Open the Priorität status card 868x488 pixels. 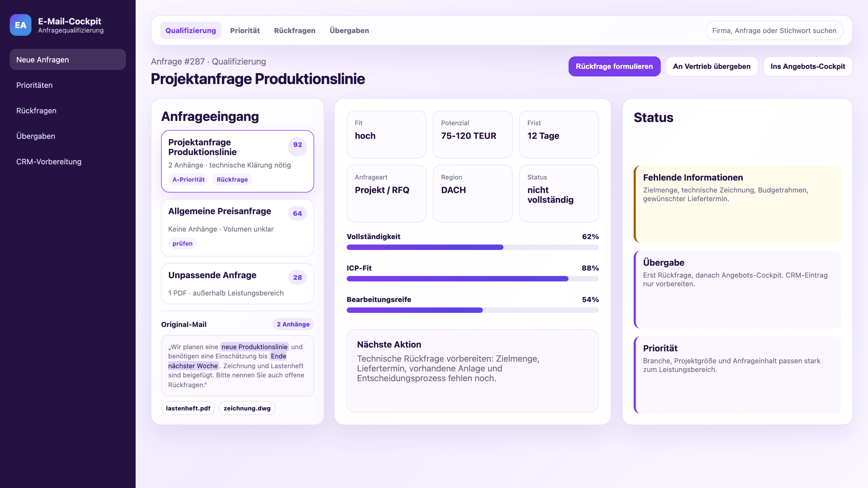737,375
